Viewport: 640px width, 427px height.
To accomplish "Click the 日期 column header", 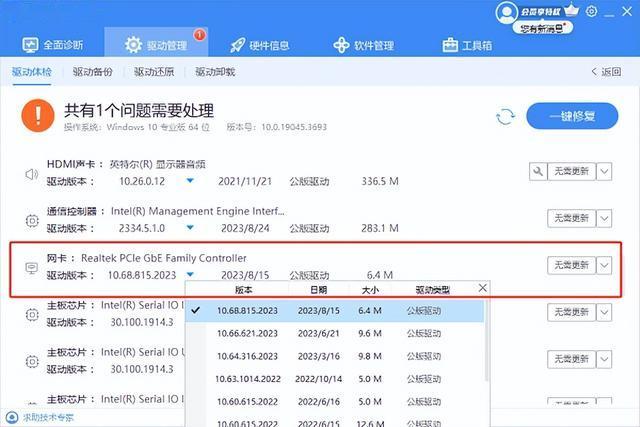I will coord(319,290).
